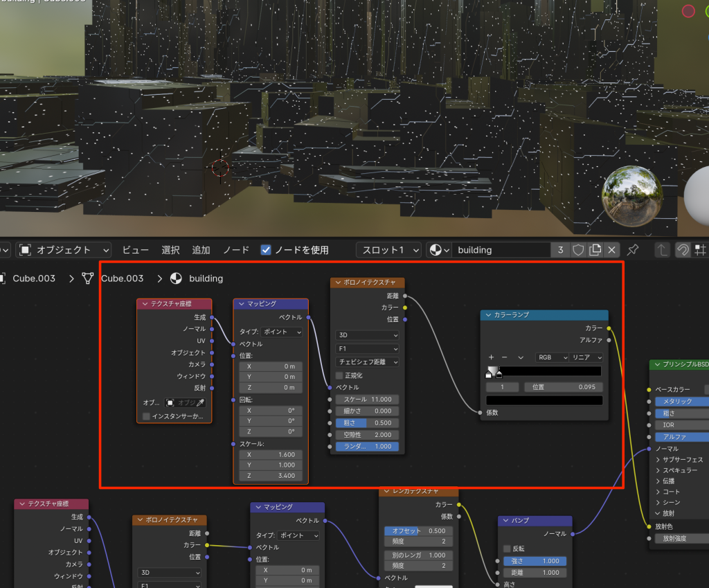Enable 正規化 checkbox in Voronoi node
The height and width of the screenshot is (588, 709).
click(340, 375)
